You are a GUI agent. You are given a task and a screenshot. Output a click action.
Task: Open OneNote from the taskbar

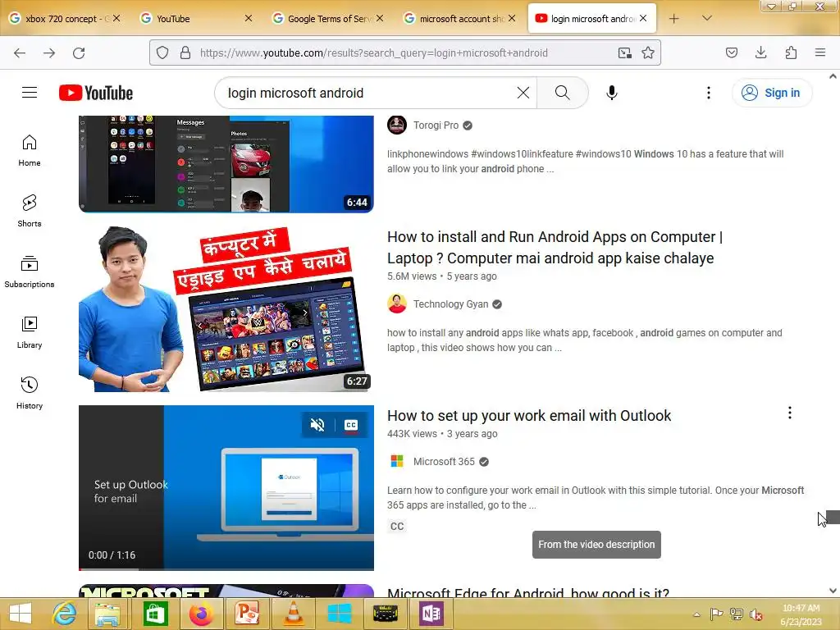point(431,614)
